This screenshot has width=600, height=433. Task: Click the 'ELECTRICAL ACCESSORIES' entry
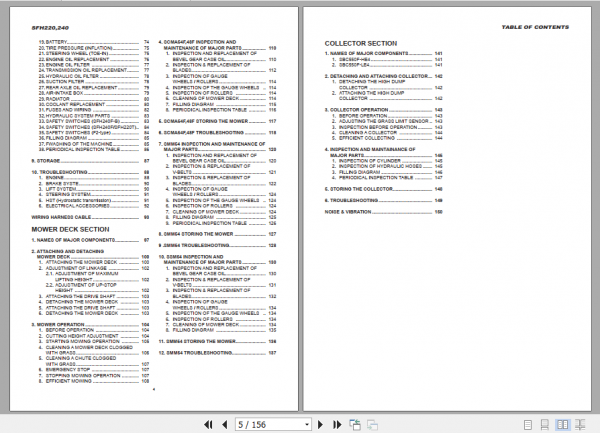[94, 206]
